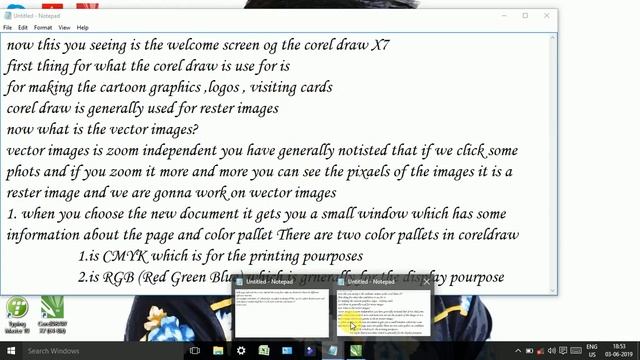
Task: Click the Notepad scrollbar down arrow
Action: 553,291
